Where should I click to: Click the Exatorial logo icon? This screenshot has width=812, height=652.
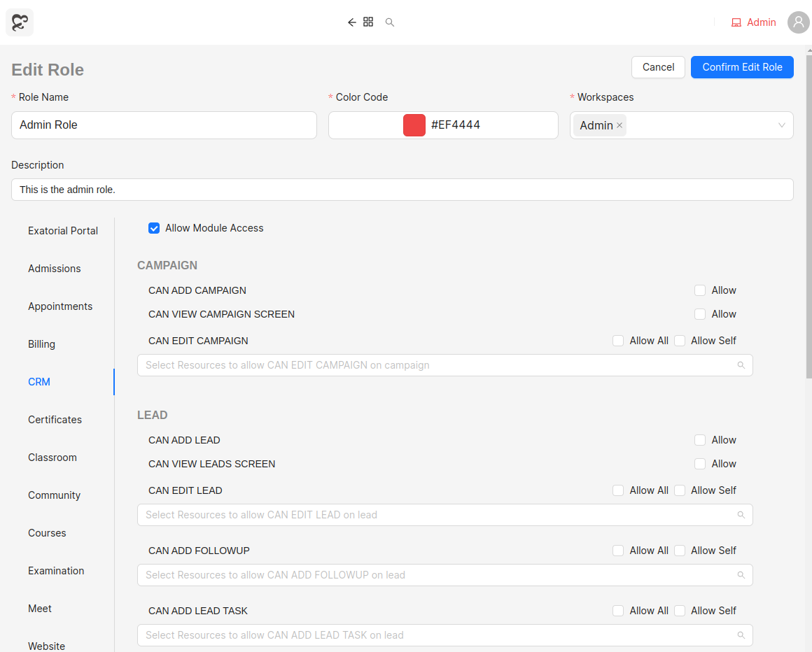pyautogui.click(x=20, y=22)
